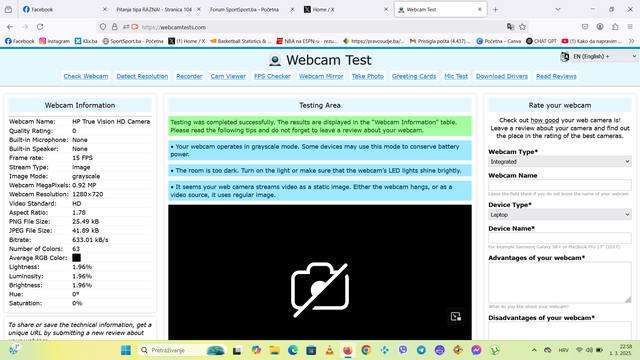This screenshot has width=640, height=360.
Task: Switch to the Facebook tab
Action: coord(64,9)
